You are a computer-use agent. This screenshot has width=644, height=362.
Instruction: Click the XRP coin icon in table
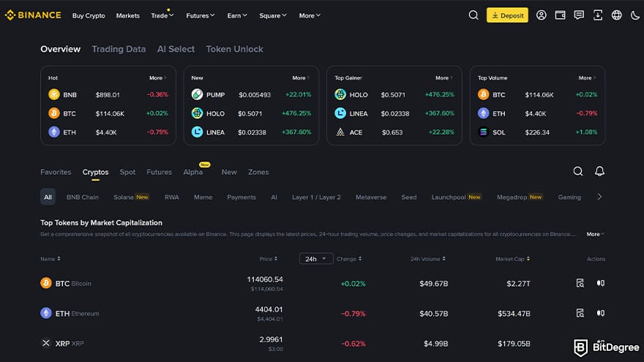coord(46,343)
